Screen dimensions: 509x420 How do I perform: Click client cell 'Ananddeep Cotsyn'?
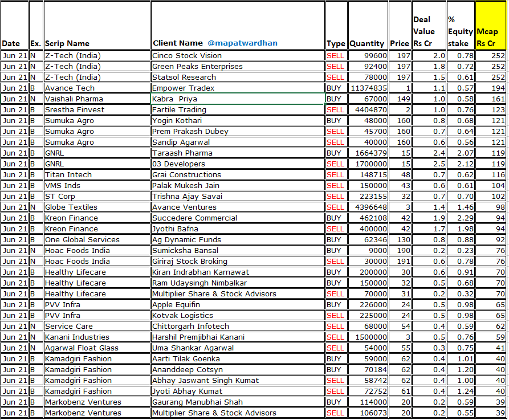[238, 369]
